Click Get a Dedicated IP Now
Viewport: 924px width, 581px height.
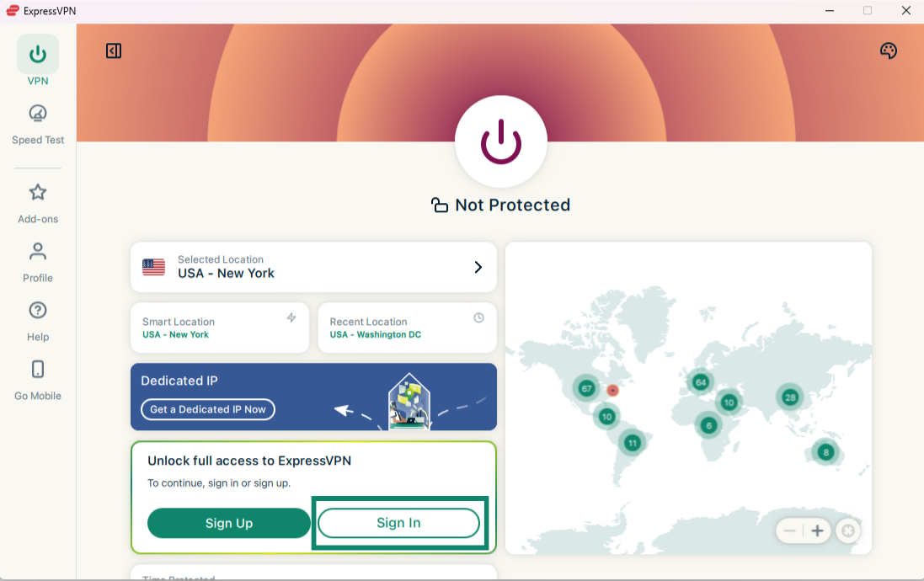(208, 409)
